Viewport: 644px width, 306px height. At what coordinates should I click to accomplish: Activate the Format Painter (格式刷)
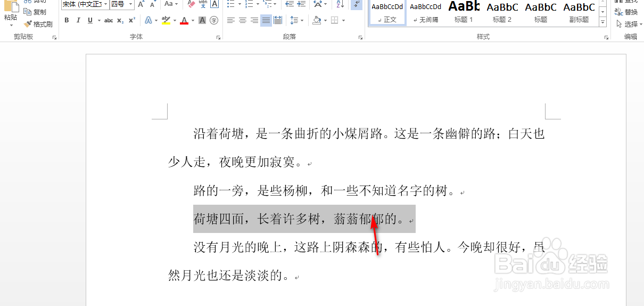pos(38,24)
